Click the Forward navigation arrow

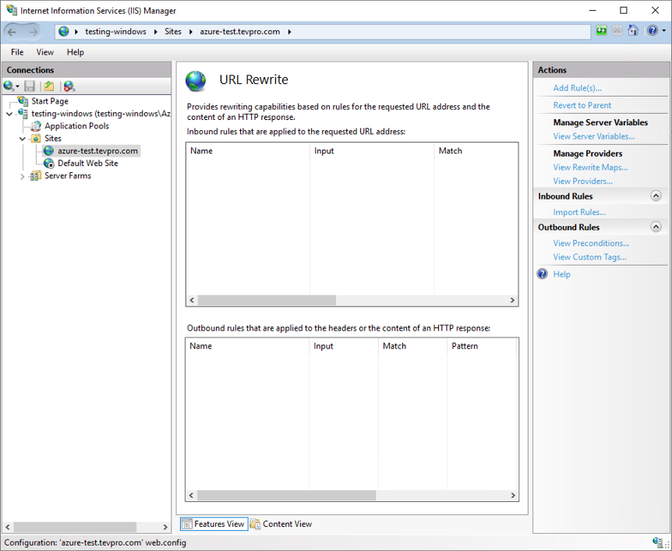[x=33, y=32]
